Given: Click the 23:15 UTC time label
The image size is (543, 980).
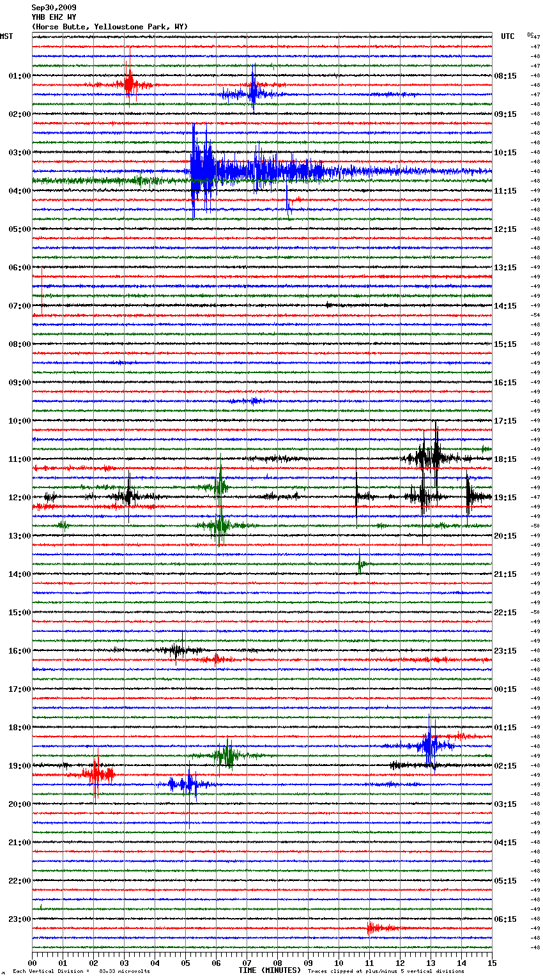Looking at the screenshot, I should click(x=505, y=651).
